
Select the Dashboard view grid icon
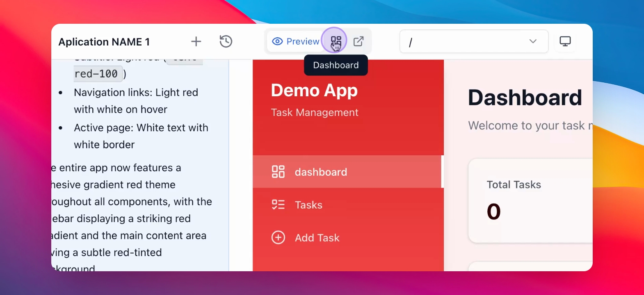click(336, 41)
